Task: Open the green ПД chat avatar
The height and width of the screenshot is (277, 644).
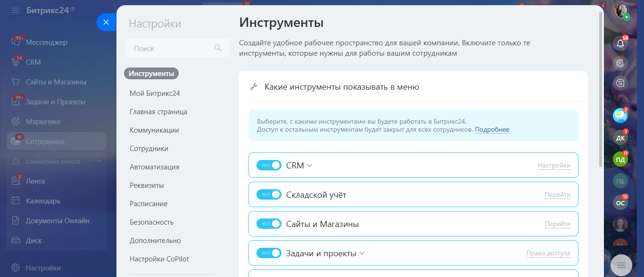Action: point(620,159)
